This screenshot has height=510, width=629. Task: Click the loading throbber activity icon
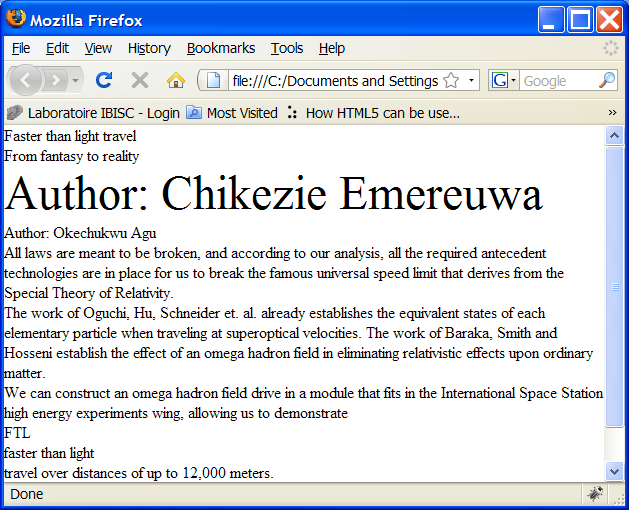(x=611, y=48)
